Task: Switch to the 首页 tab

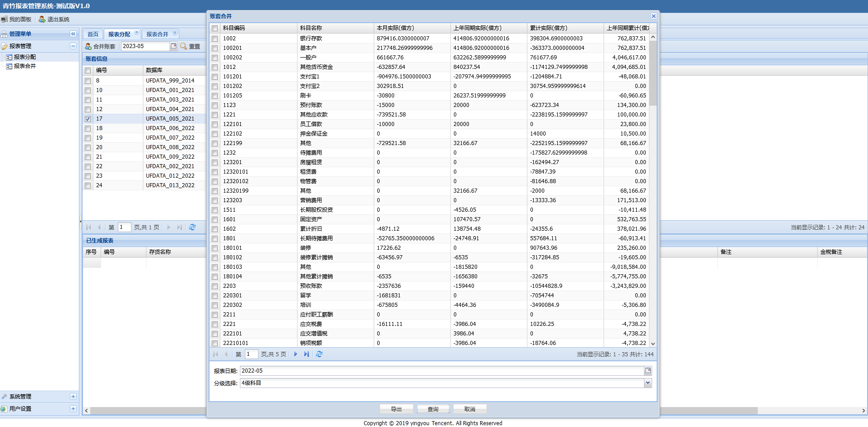Action: (x=93, y=34)
